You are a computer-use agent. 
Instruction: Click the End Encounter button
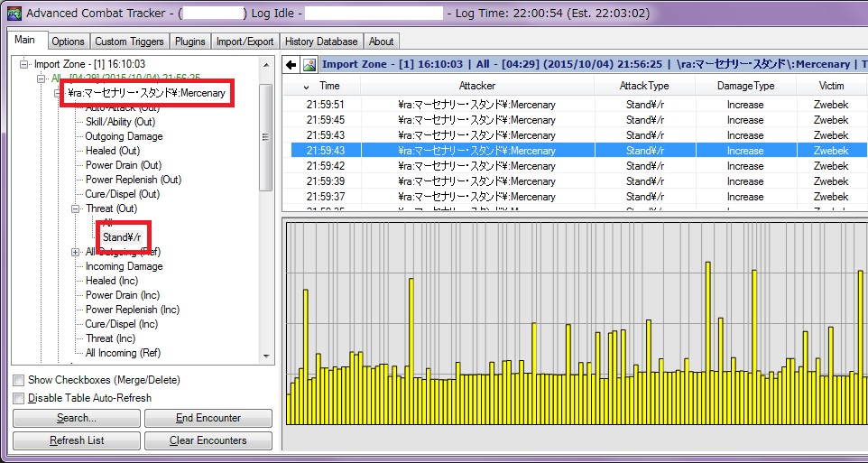208,418
